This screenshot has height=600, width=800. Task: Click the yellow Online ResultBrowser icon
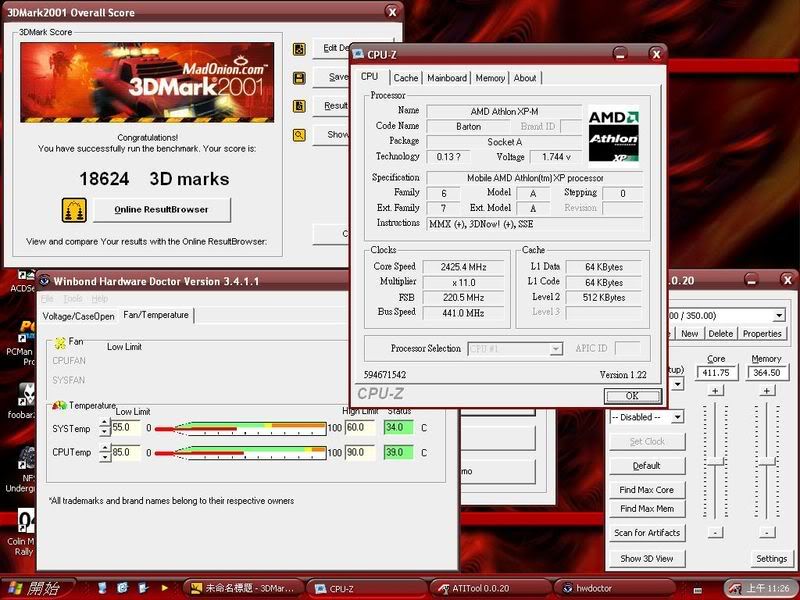74,210
